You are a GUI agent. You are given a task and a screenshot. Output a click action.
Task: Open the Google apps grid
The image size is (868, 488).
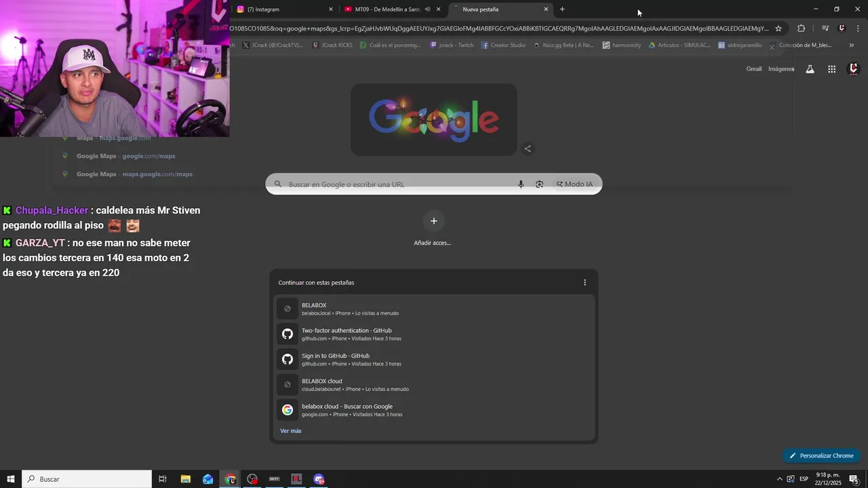(831, 69)
